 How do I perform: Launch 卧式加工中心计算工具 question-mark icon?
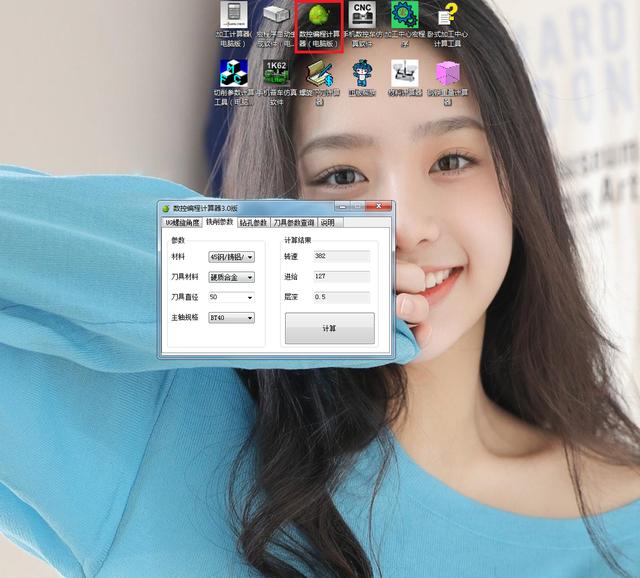448,16
